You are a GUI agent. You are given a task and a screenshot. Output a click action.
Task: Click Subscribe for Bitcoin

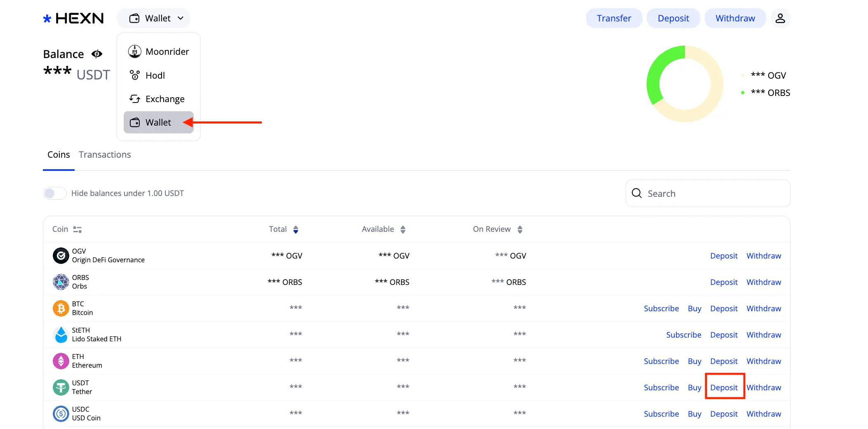(x=661, y=308)
